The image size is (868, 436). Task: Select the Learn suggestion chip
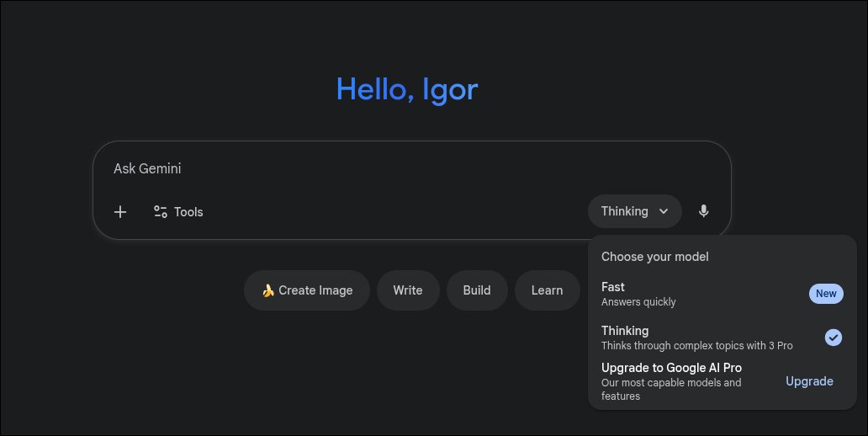[x=547, y=290]
